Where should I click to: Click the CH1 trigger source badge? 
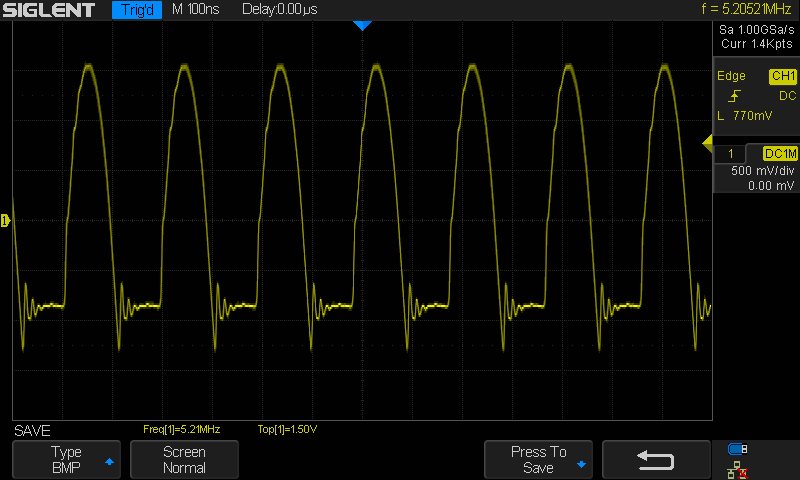click(x=783, y=76)
